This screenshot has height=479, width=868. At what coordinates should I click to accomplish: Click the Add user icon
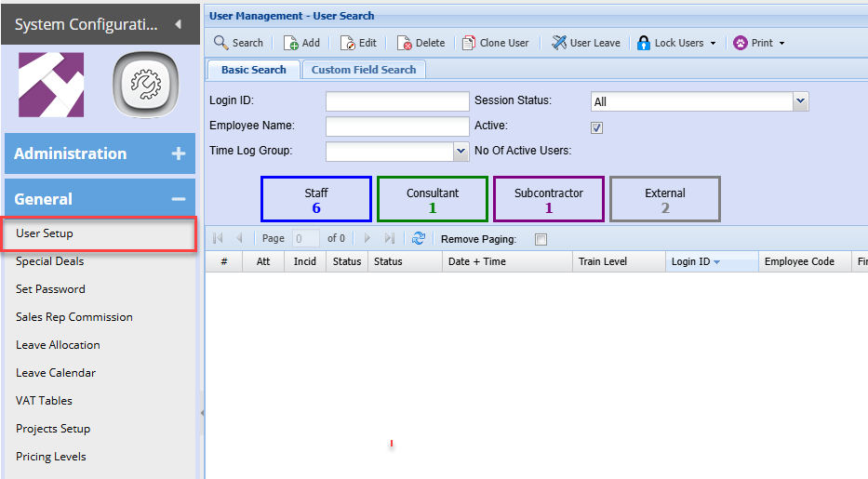(291, 43)
